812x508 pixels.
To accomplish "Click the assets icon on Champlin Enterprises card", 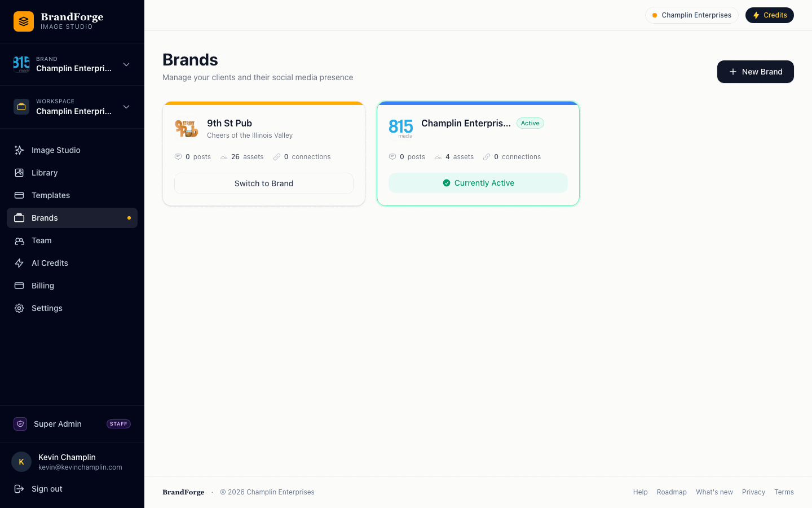I will (438, 157).
